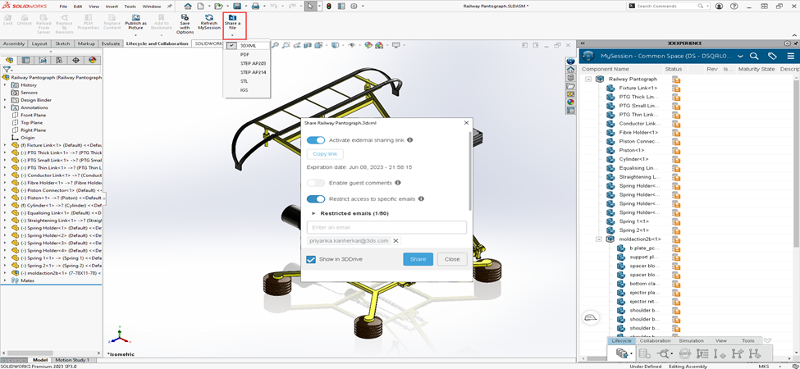Click the blue Share button

(418, 259)
